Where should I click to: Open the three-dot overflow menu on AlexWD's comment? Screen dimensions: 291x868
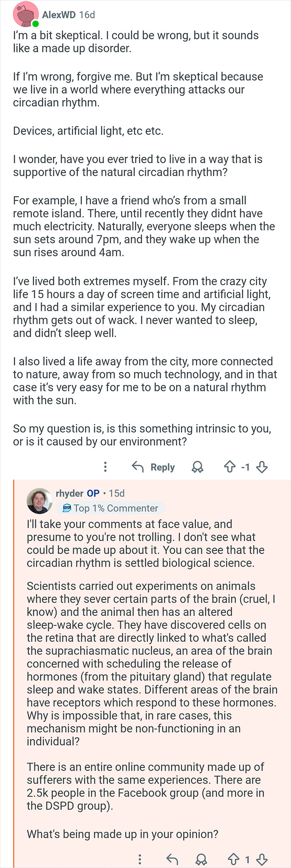coord(105,467)
